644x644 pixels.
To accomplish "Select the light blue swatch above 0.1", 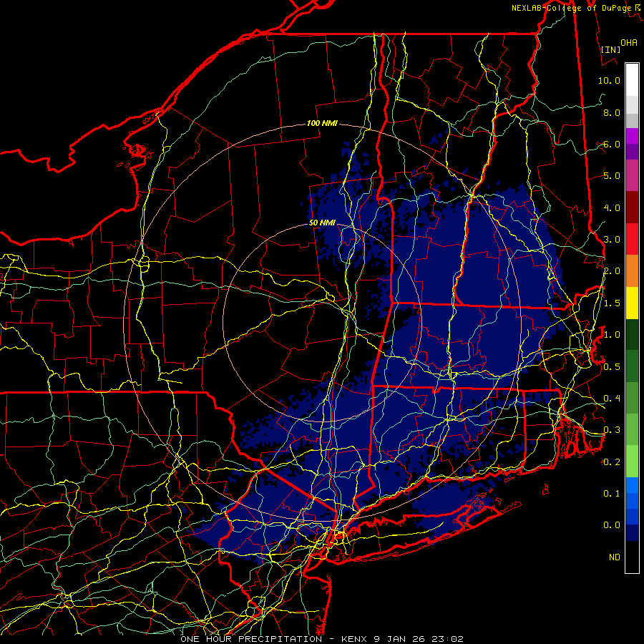I will 632,485.
